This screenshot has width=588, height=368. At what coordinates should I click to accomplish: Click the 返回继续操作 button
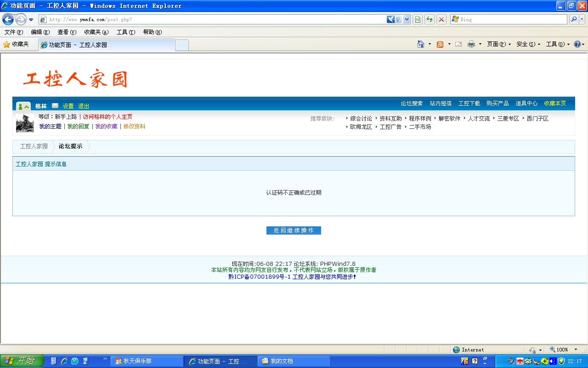click(294, 230)
